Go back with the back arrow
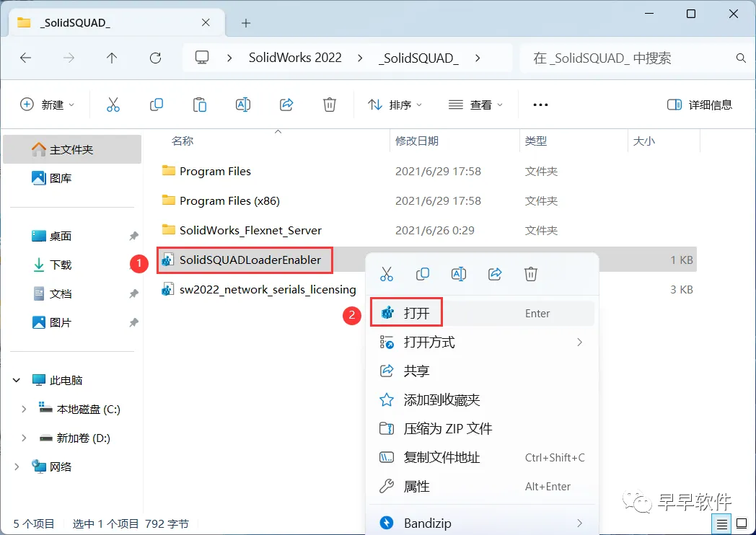The width and height of the screenshot is (756, 535). 25,58
